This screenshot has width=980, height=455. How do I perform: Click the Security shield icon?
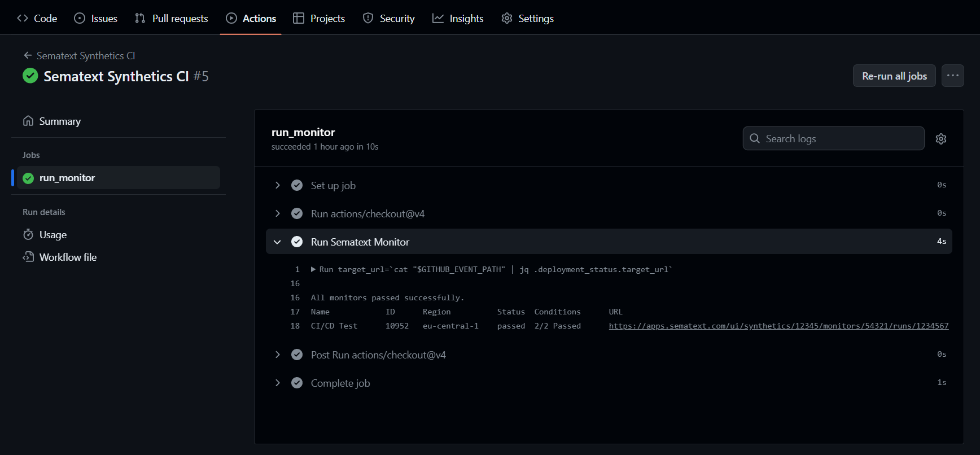[x=368, y=18]
